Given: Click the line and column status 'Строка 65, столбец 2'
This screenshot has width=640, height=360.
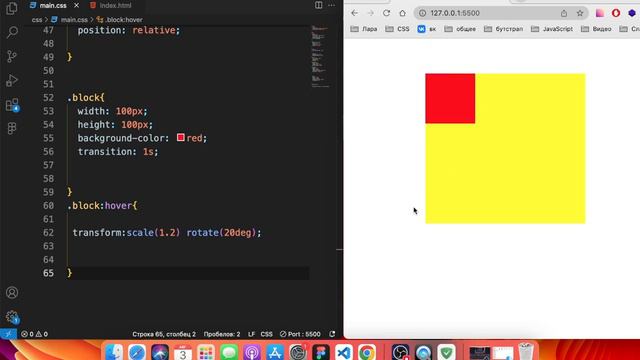Looking at the screenshot, I should [x=164, y=334].
